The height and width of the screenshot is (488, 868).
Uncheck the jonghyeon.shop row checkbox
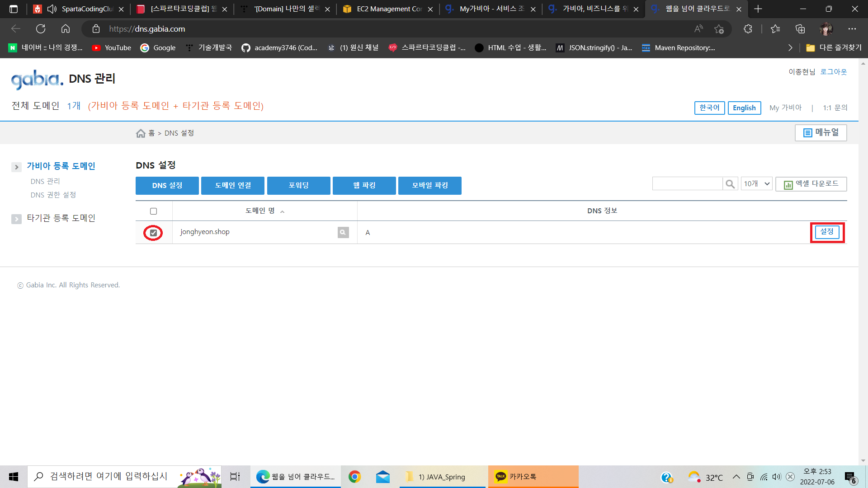tap(153, 233)
